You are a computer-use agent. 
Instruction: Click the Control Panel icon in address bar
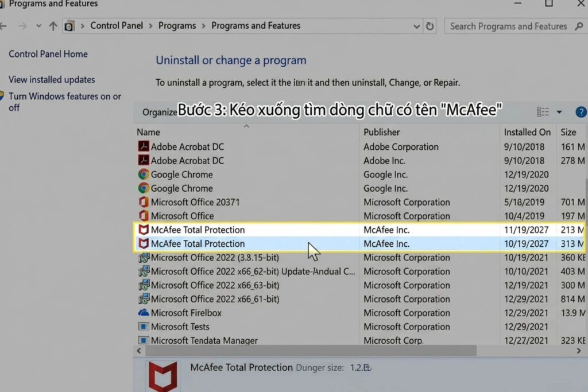(x=69, y=26)
